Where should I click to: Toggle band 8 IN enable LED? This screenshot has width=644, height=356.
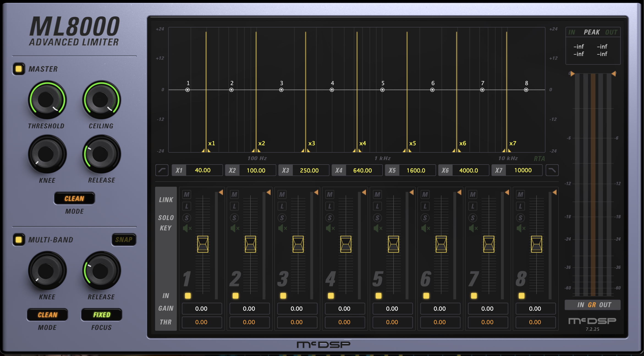tap(522, 296)
